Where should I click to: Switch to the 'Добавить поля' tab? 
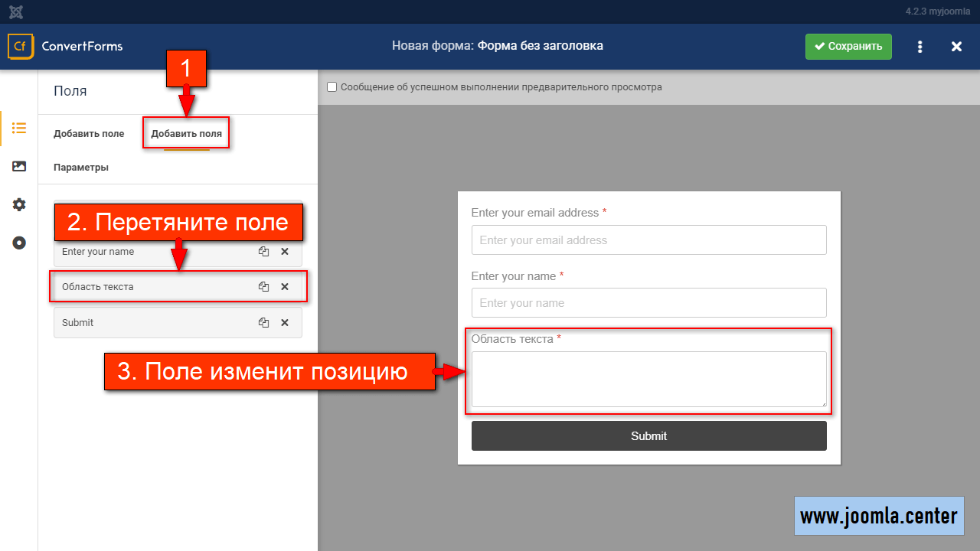pyautogui.click(x=186, y=134)
